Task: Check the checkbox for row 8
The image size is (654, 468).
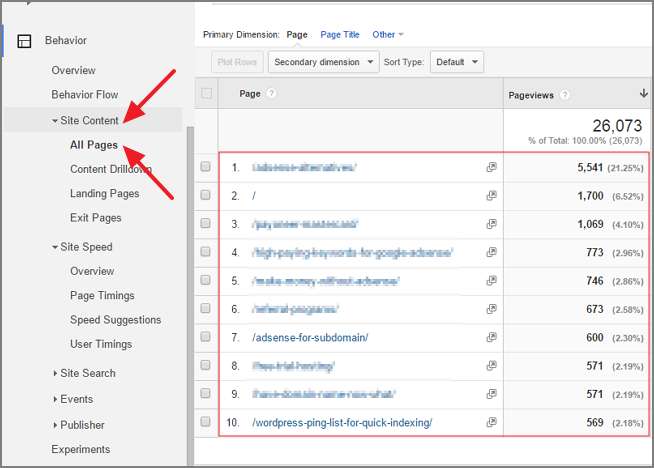Action: pos(205,365)
